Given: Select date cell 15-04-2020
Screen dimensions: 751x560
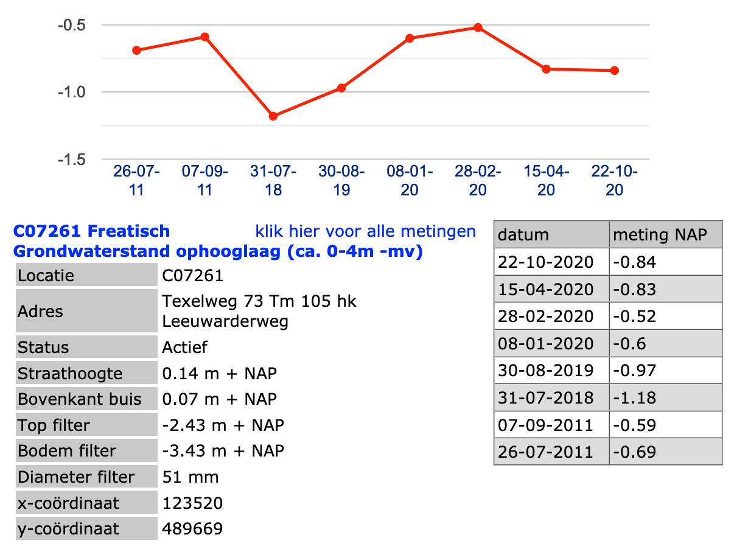Looking at the screenshot, I should 552,289.
